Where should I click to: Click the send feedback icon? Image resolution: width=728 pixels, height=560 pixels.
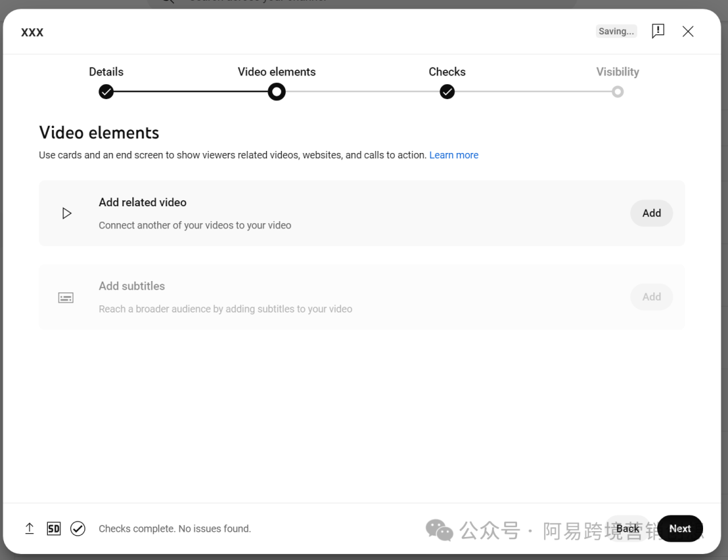pyautogui.click(x=658, y=31)
